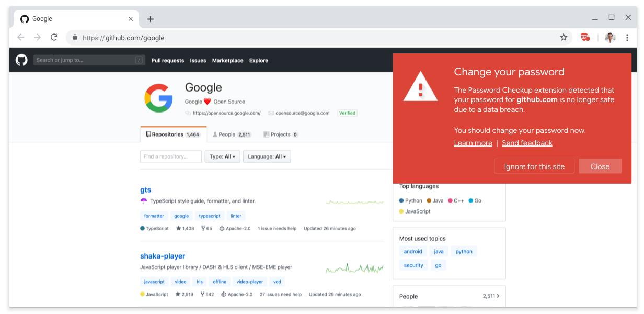This screenshot has height=314, width=644.
Task: Dismiss the warning with Close button
Action: coord(600,166)
